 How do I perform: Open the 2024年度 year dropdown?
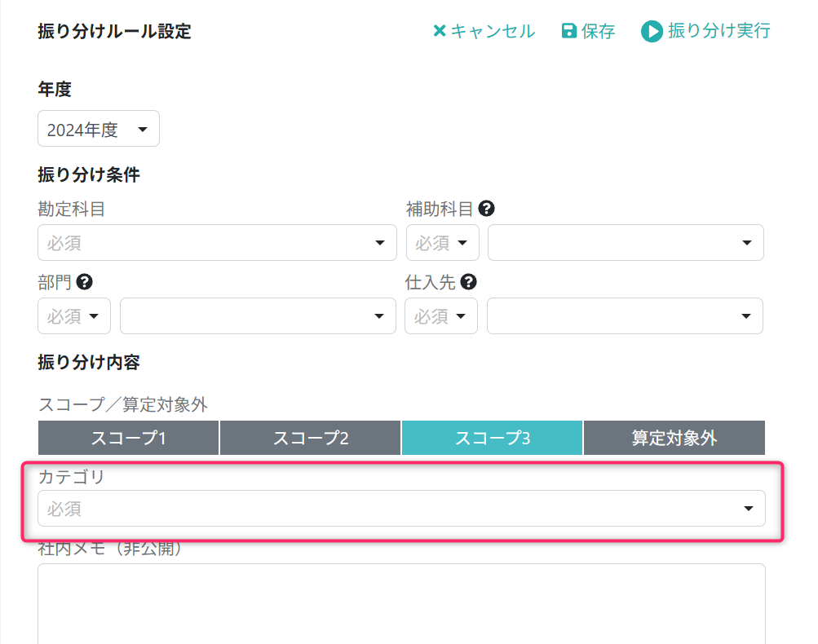click(99, 129)
